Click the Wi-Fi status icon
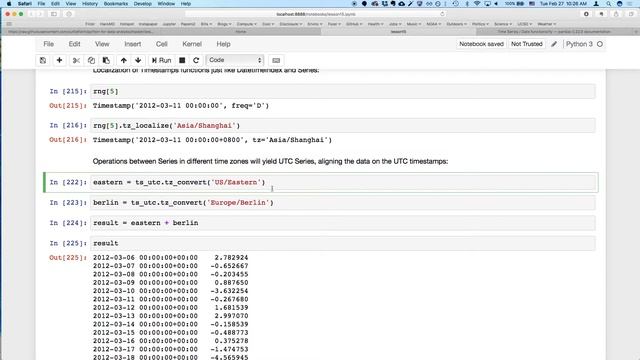 (477, 4)
